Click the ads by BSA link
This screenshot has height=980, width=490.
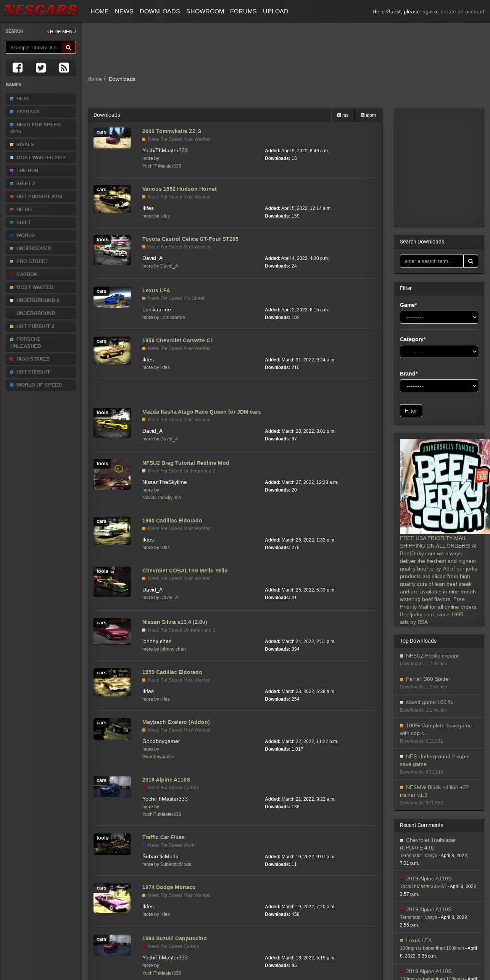point(414,622)
